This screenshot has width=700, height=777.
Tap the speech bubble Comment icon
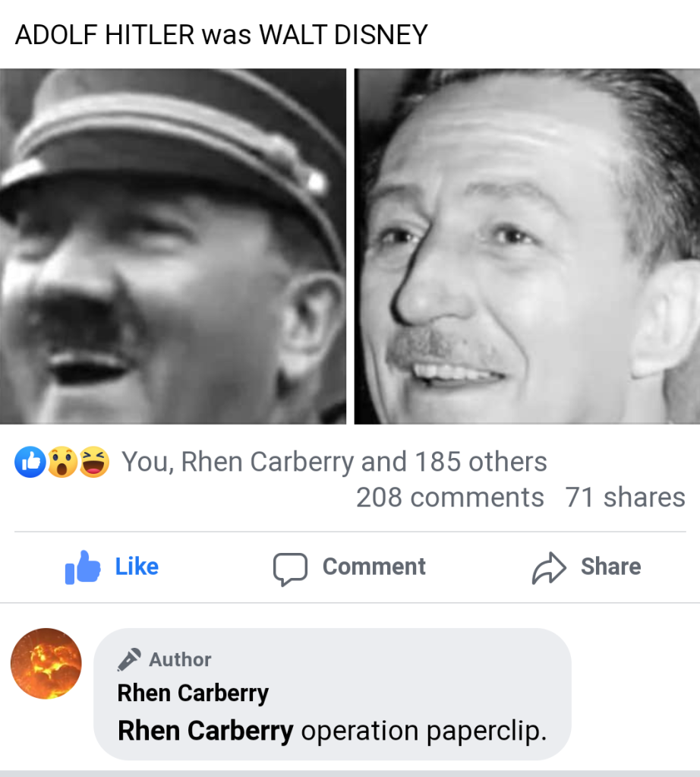[x=290, y=569]
